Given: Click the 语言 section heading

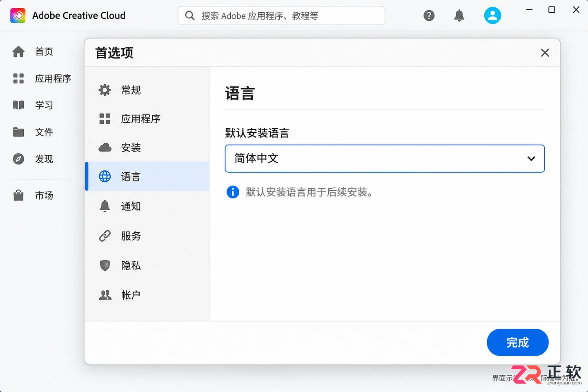Looking at the screenshot, I should (x=240, y=94).
